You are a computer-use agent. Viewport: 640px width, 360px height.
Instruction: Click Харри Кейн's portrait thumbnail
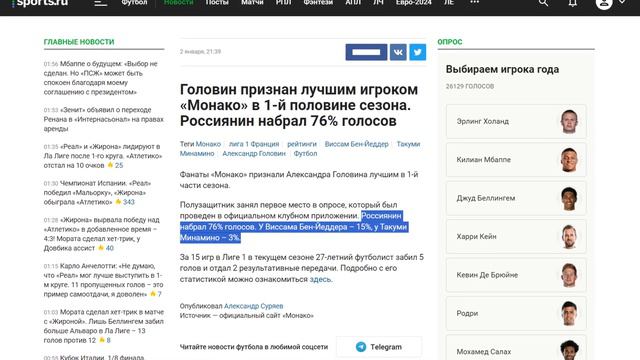pos(569,237)
